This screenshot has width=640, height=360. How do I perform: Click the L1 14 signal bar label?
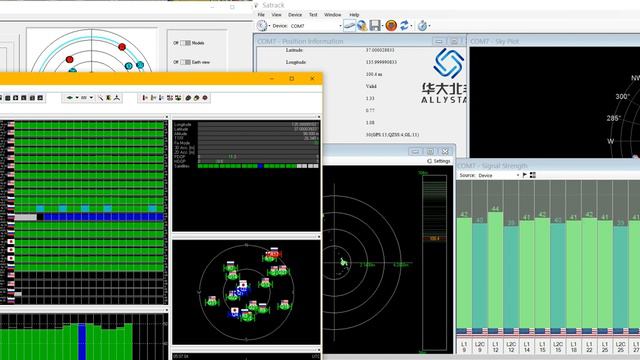[527, 347]
